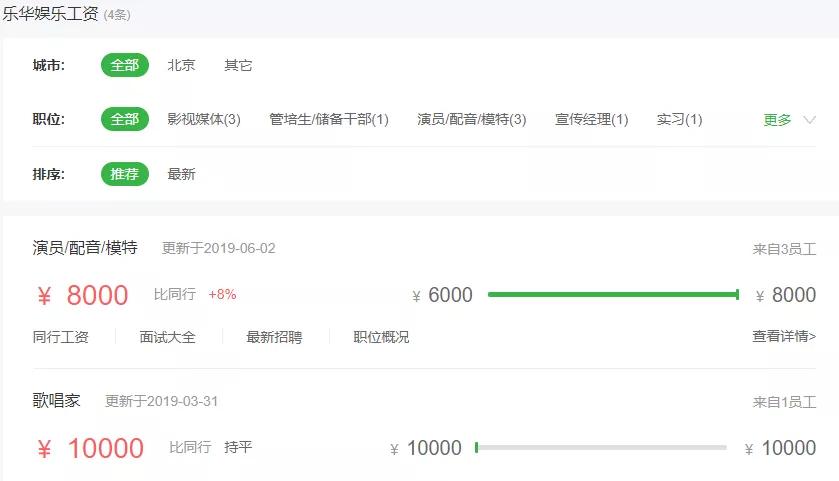The height and width of the screenshot is (481, 839).
Task: Filter city by 北京
Action: [x=181, y=65]
